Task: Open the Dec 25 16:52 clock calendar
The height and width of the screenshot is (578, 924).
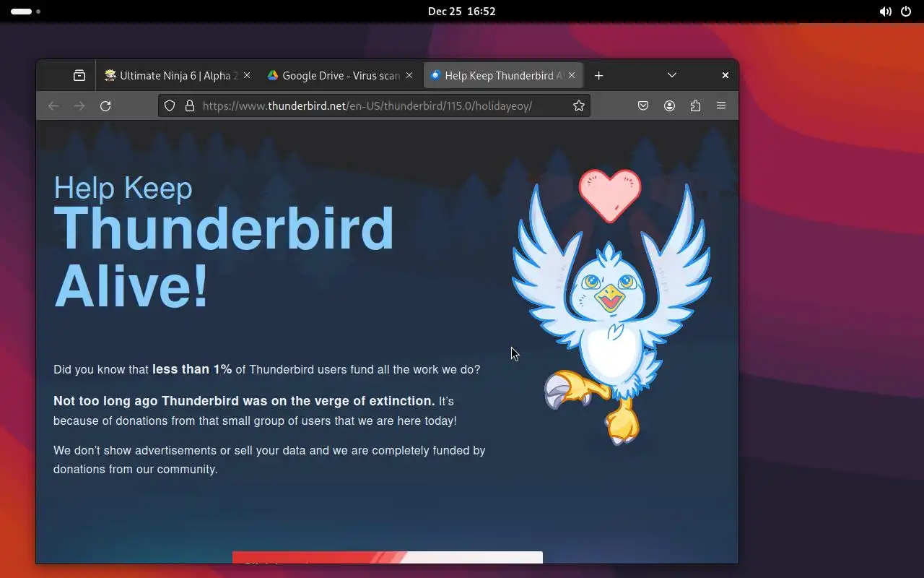Action: (462, 12)
